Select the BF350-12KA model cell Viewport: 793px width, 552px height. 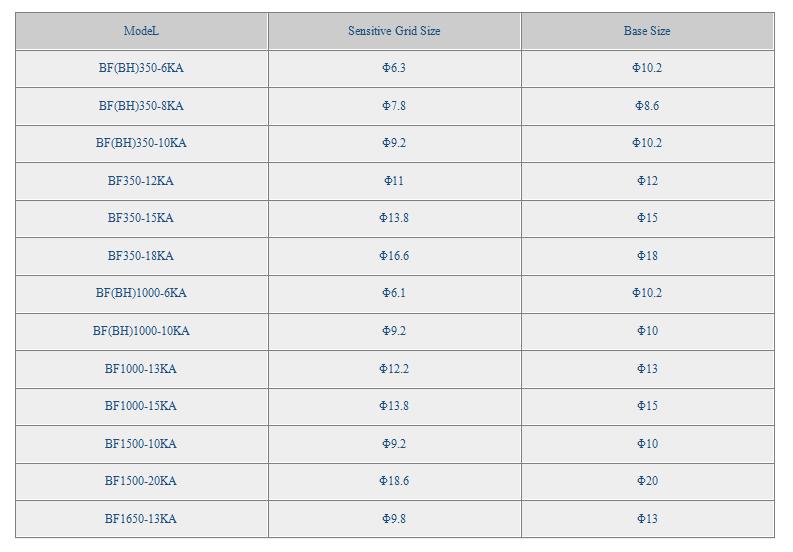point(141,181)
